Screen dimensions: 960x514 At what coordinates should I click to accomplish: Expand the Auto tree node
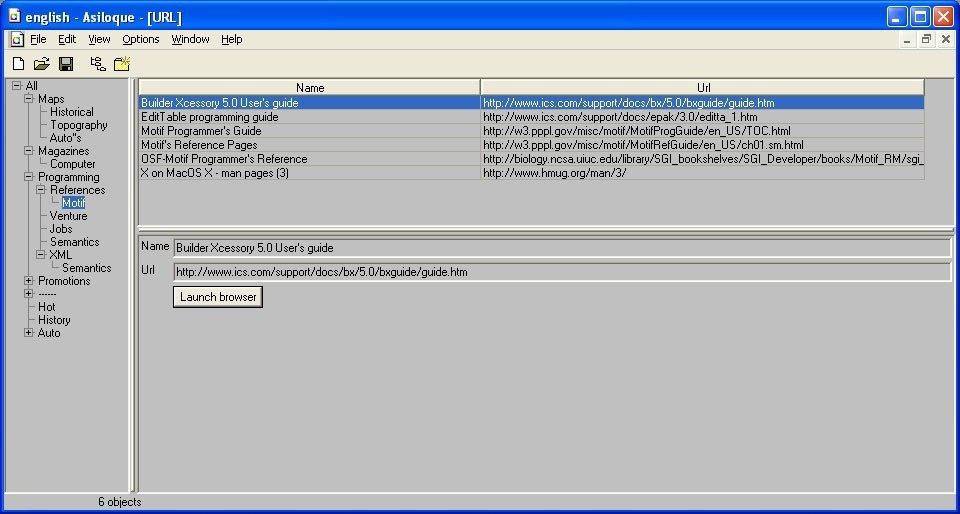click(x=29, y=333)
